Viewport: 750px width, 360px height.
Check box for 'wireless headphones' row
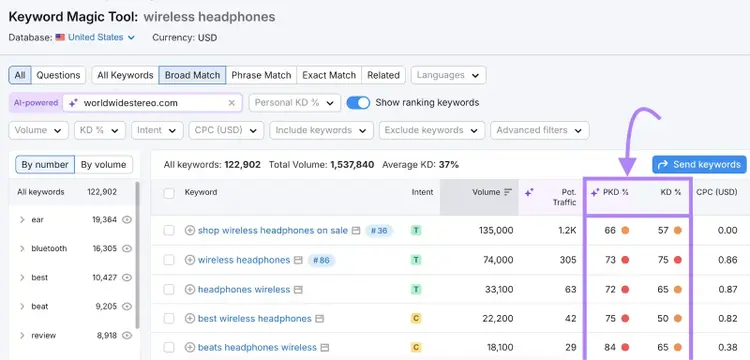169,260
